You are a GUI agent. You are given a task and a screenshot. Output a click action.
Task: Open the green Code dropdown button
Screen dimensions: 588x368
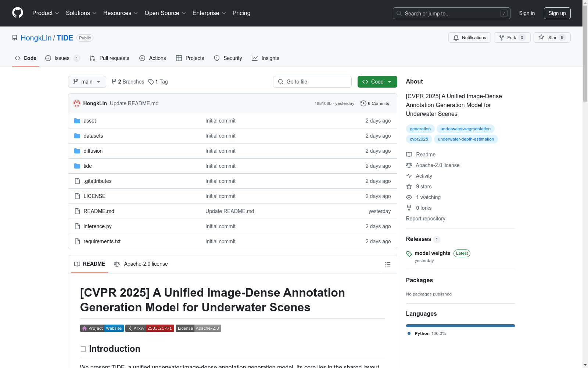(x=377, y=82)
